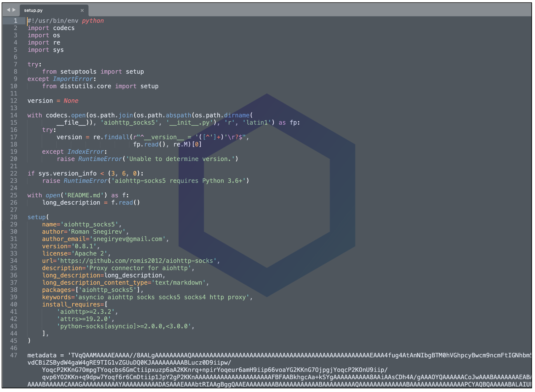Click the right tab navigation arrow

[14, 10]
